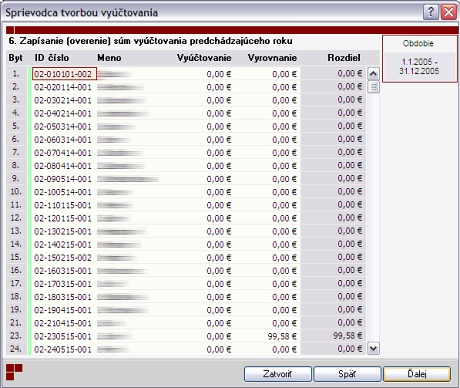Click Vyúčtovanie amount in row 1.
Screen dimensions: 460x388
(219, 74)
